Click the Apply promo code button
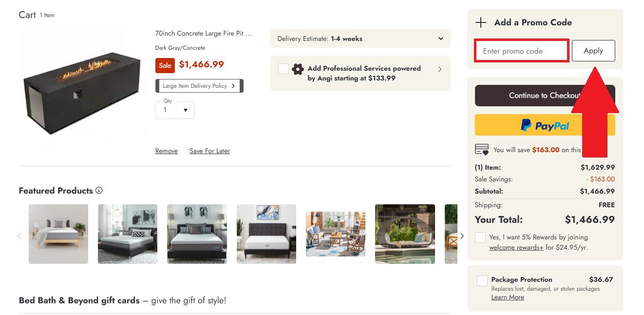The height and width of the screenshot is (315, 644). click(593, 50)
